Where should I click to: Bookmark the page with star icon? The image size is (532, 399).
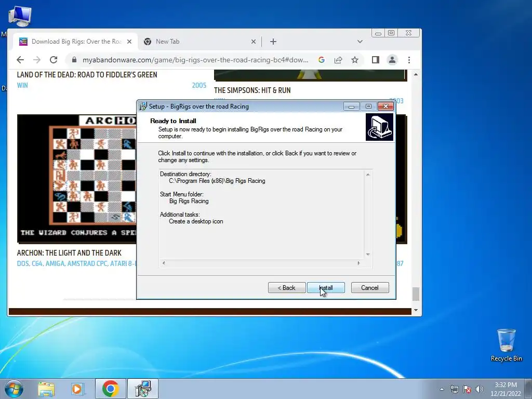click(354, 60)
